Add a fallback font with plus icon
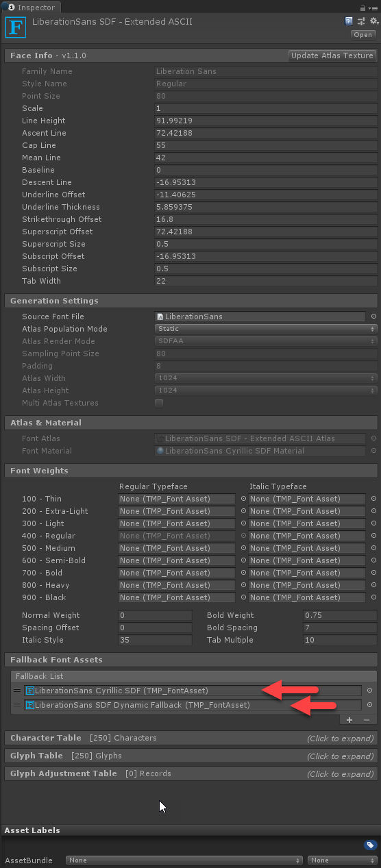Image resolution: width=381 pixels, height=868 pixels. [x=349, y=720]
